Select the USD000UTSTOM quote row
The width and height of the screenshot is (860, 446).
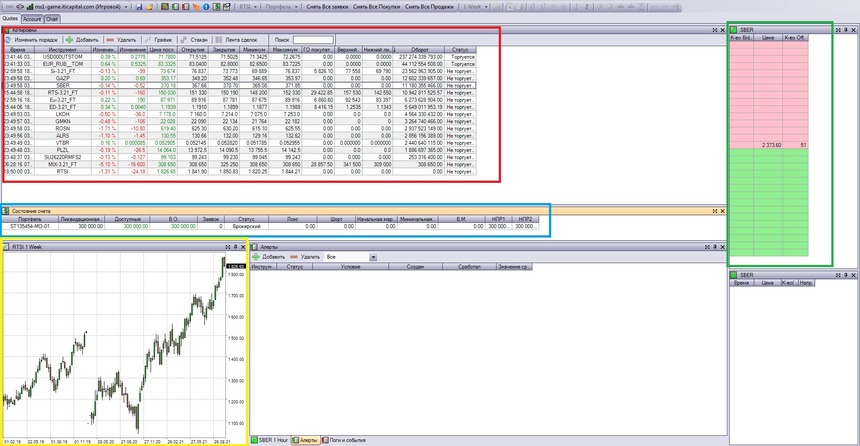[x=240, y=57]
